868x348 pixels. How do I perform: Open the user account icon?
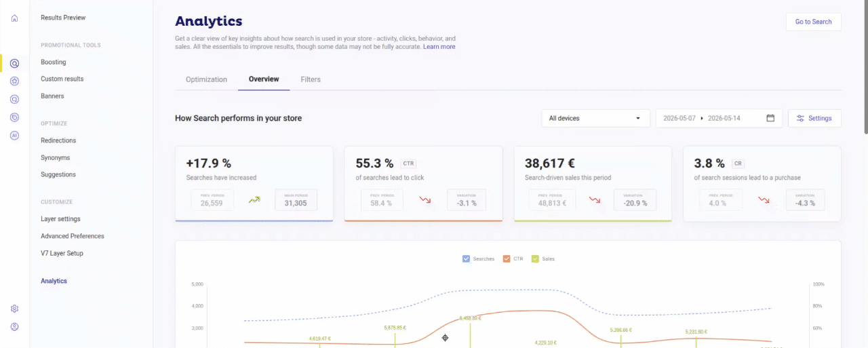pos(14,326)
